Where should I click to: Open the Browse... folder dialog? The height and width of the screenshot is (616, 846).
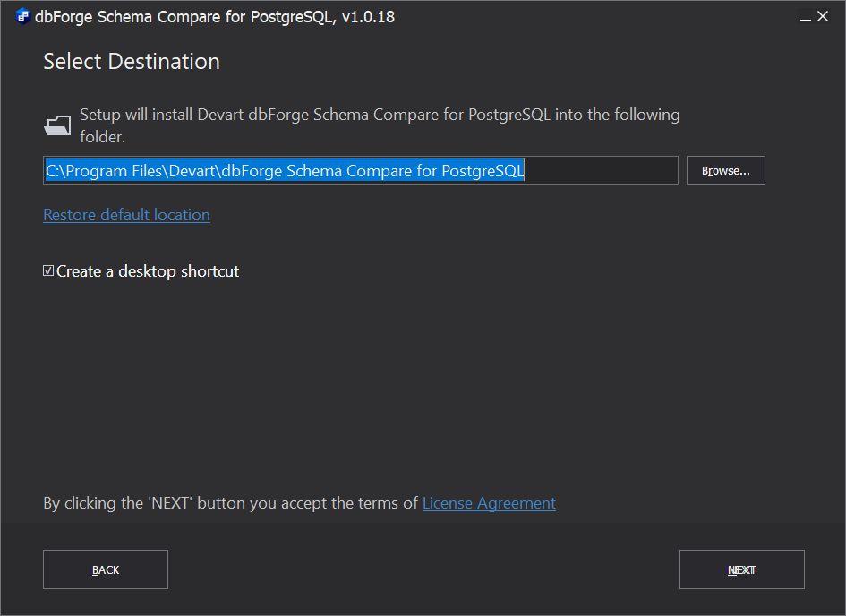(726, 171)
